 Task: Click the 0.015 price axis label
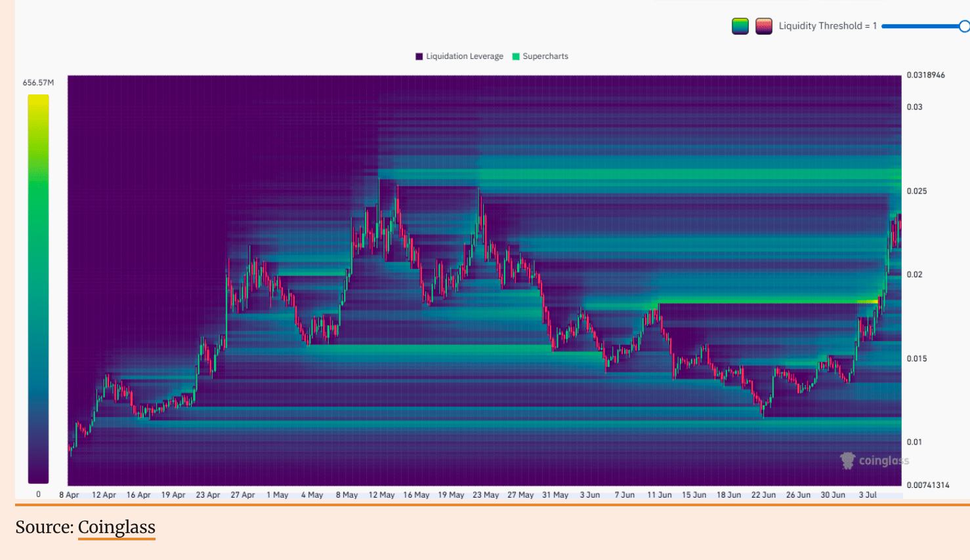916,359
